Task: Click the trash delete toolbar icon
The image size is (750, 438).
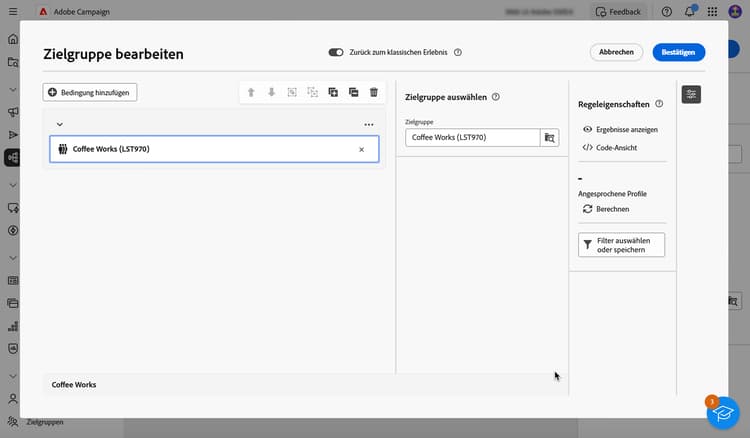Action: click(x=374, y=92)
